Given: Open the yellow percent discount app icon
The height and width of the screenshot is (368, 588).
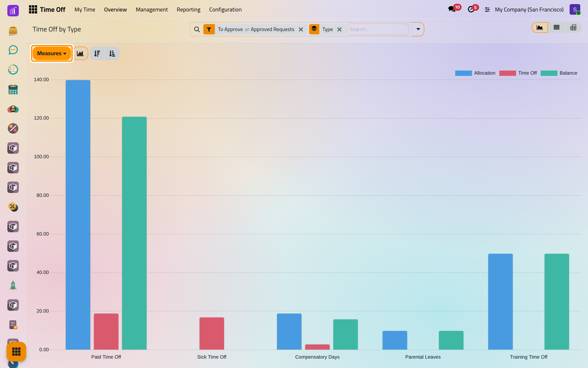Looking at the screenshot, I should (x=13, y=207).
